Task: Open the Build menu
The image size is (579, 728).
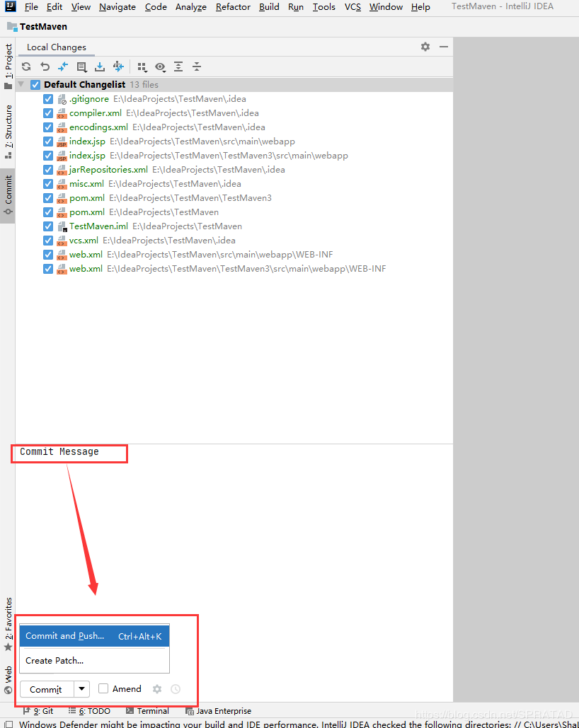Action: [x=269, y=7]
